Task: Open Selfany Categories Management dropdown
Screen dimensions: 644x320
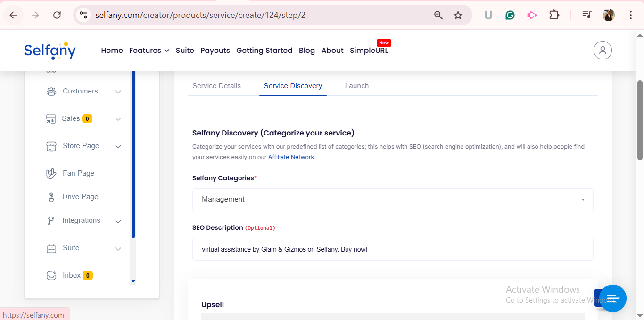Action: 393,200
